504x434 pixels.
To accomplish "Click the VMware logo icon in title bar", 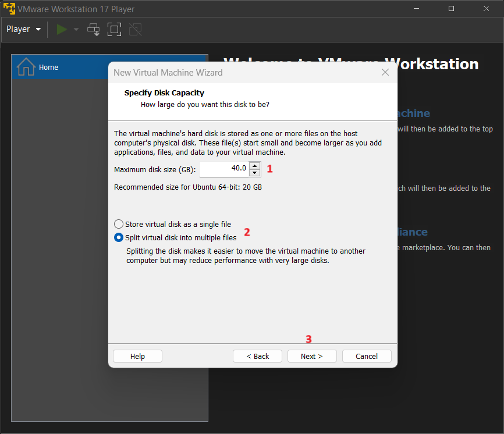I will [x=9, y=9].
